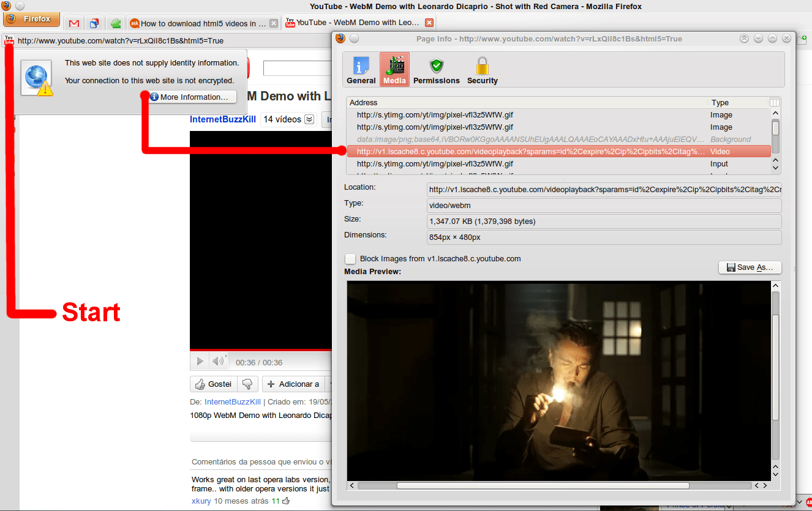This screenshot has height=511, width=812.
Task: Click the media preview scroll up arrow
Action: click(x=775, y=286)
